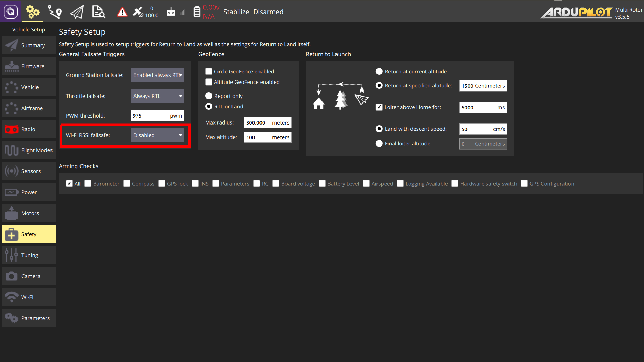The height and width of the screenshot is (362, 644).
Task: Open the Airframe setup page
Action: (x=29, y=108)
